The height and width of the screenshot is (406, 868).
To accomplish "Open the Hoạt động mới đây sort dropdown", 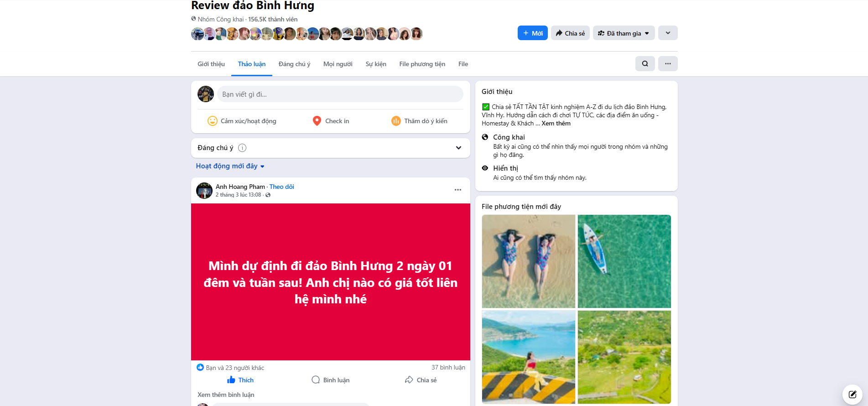I will [230, 166].
